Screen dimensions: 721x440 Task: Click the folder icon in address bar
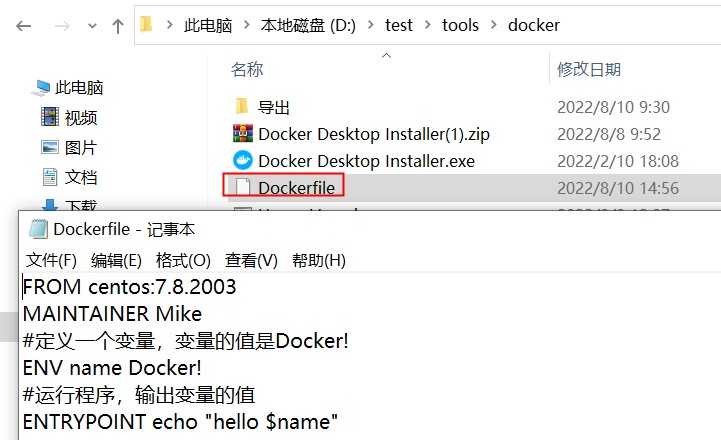click(x=146, y=24)
